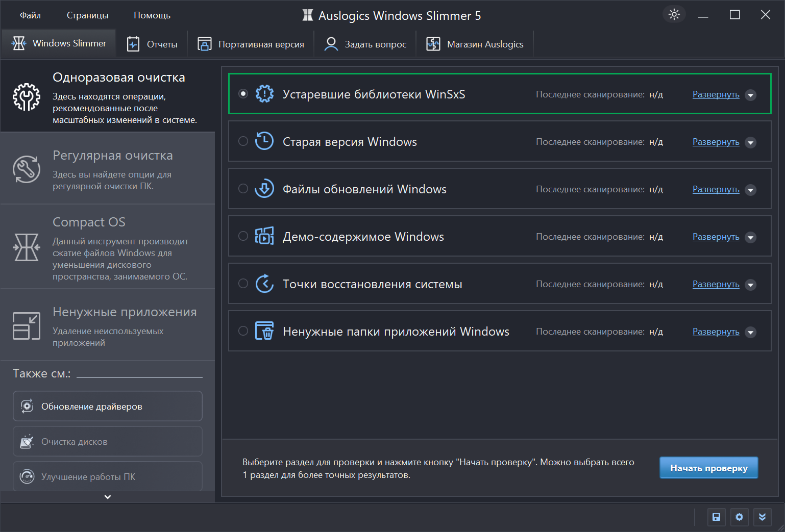Switch to the Отчеты tab
This screenshot has height=532, width=785.
[152, 44]
